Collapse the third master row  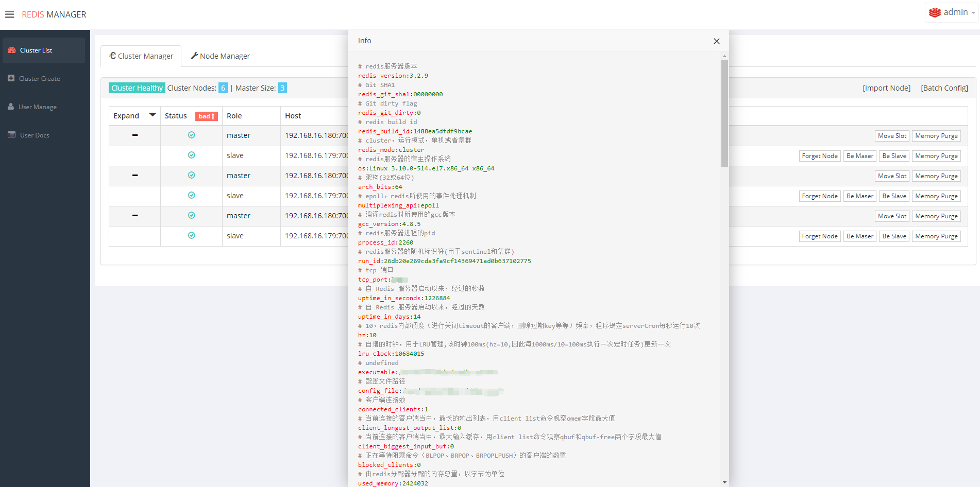coord(135,216)
